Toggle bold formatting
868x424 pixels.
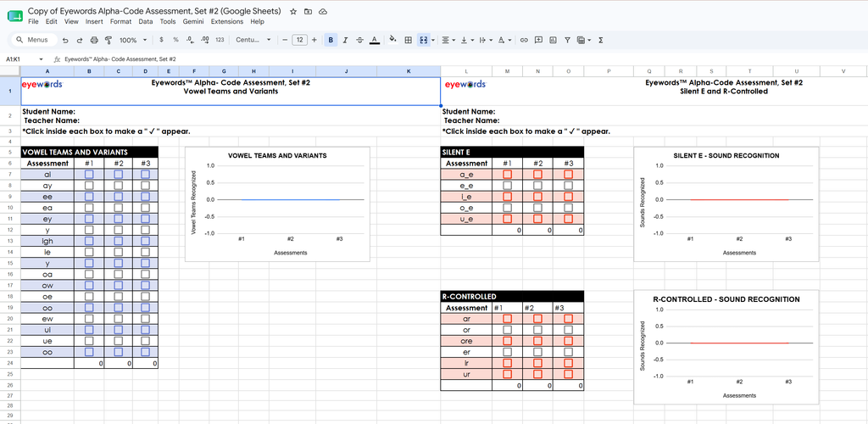click(331, 40)
